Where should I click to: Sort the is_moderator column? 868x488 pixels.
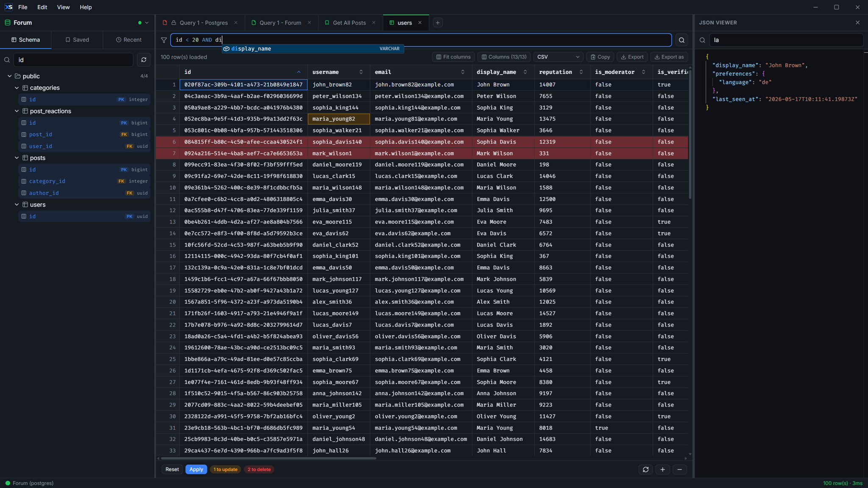point(643,72)
